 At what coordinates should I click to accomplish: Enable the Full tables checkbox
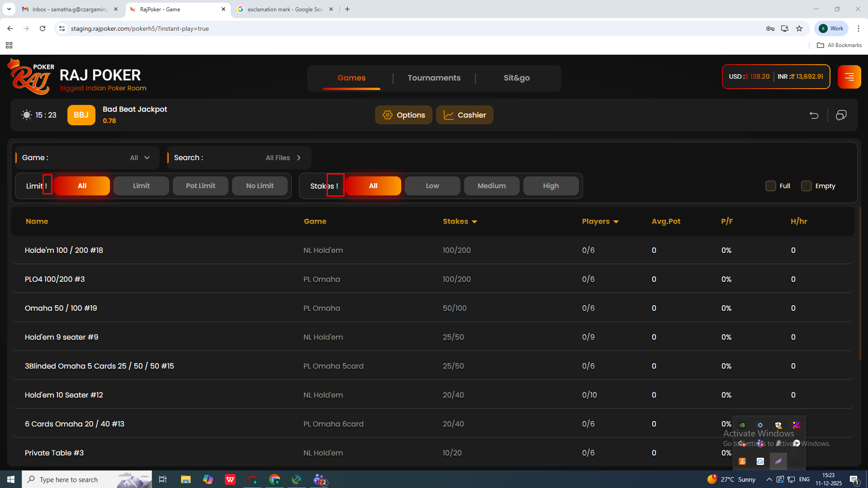pyautogui.click(x=770, y=186)
